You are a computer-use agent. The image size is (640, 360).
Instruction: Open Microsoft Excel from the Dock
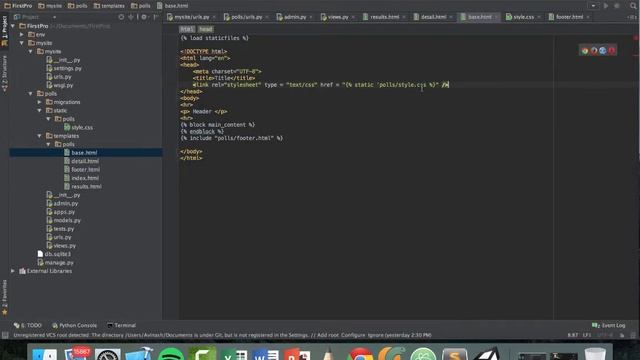(x=234, y=354)
